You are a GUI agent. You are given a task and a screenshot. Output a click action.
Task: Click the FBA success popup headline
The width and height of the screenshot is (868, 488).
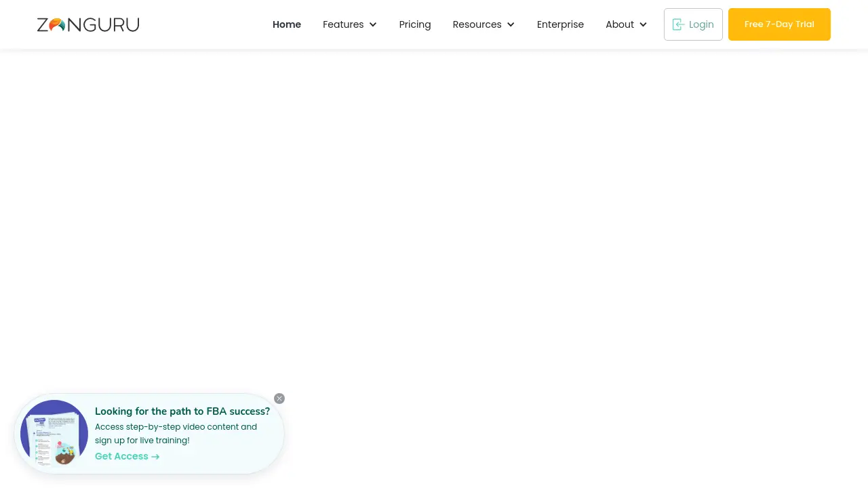pyautogui.click(x=182, y=411)
